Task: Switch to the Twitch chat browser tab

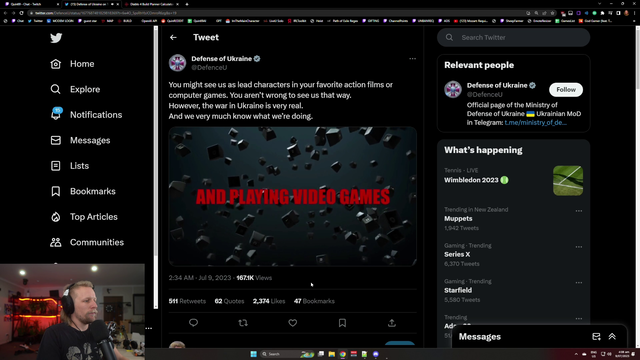Action: coord(31,4)
